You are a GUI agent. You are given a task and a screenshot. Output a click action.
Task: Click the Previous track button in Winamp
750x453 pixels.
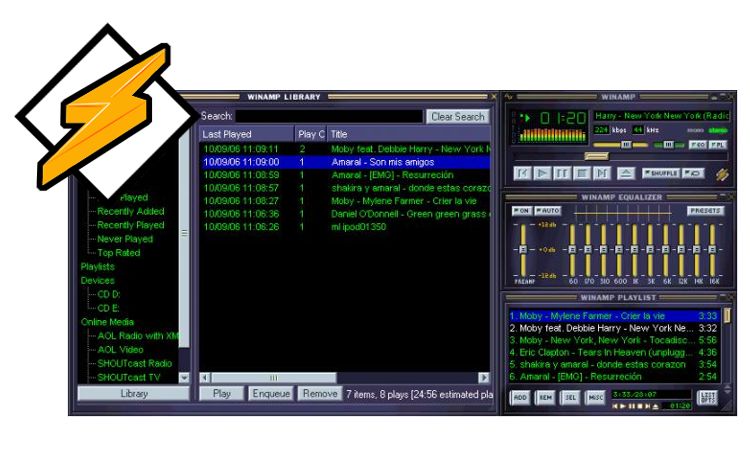(x=522, y=173)
